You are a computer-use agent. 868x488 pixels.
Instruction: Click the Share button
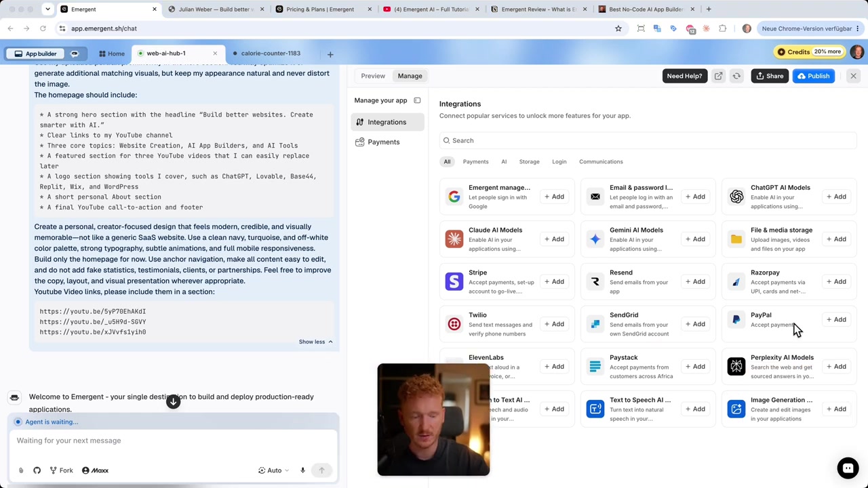click(x=770, y=76)
